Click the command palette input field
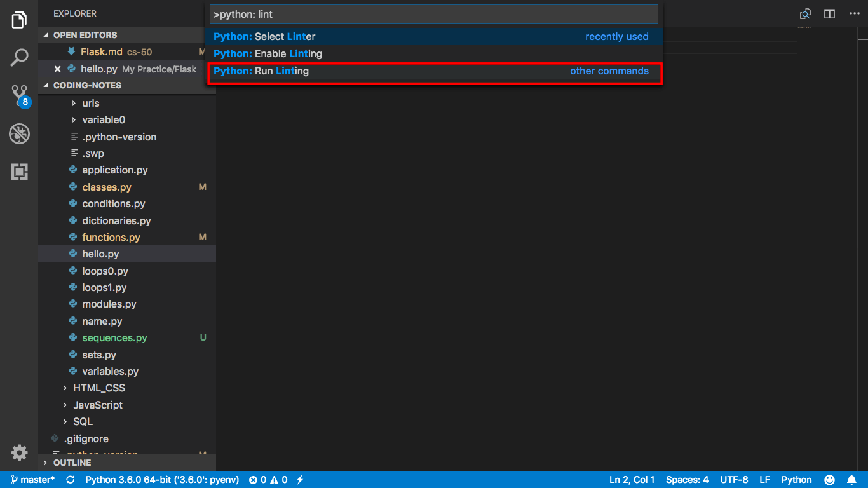The width and height of the screenshot is (868, 488). point(434,14)
